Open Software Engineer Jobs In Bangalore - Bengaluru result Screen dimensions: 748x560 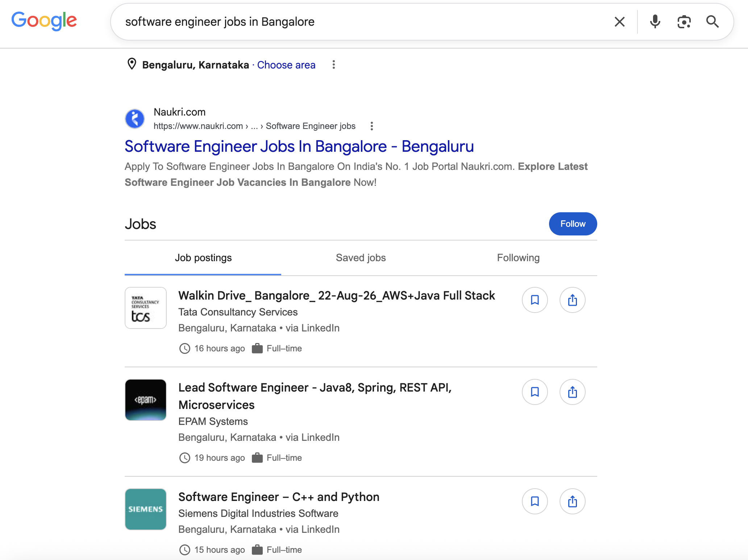click(299, 146)
